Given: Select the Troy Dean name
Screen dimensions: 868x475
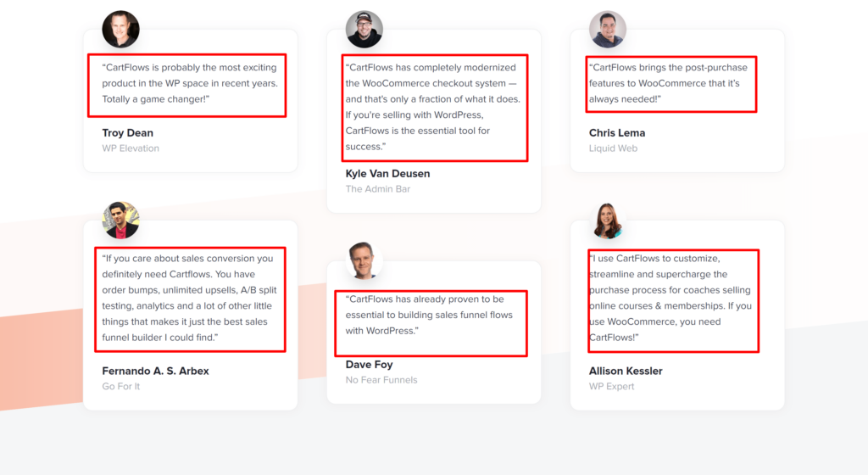Looking at the screenshot, I should pyautogui.click(x=128, y=133).
